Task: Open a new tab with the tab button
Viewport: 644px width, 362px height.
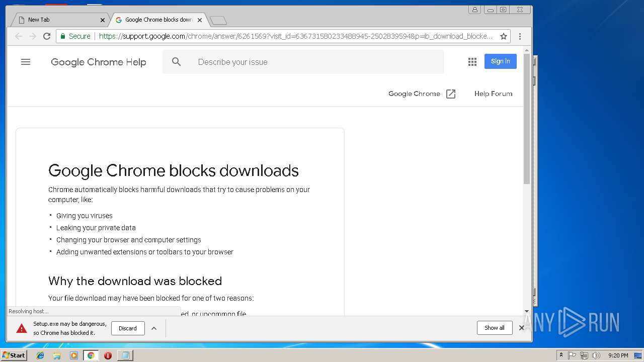Action: pos(218,20)
